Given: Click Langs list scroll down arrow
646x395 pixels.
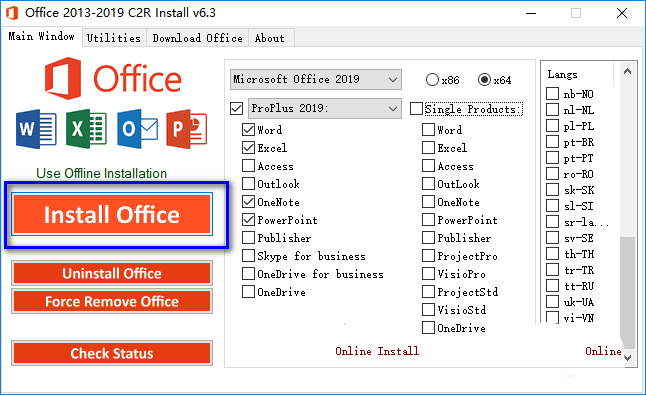Looking at the screenshot, I should (627, 358).
